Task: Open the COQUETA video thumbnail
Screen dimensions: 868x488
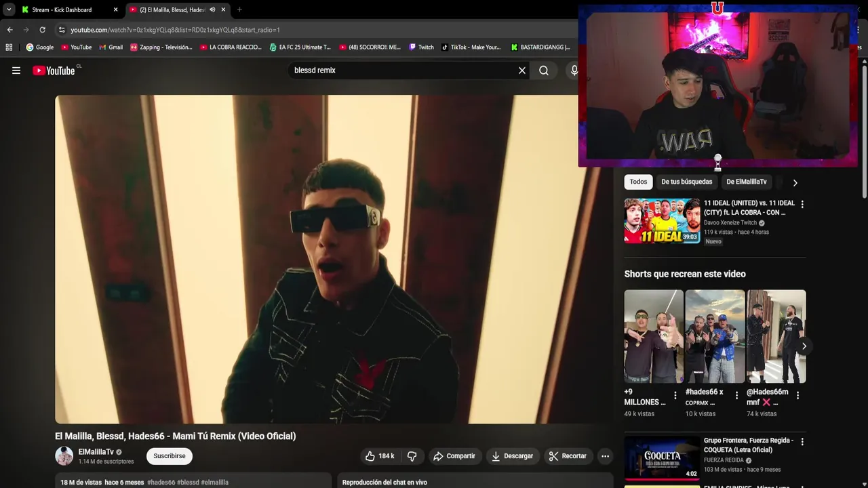Action: (662, 457)
